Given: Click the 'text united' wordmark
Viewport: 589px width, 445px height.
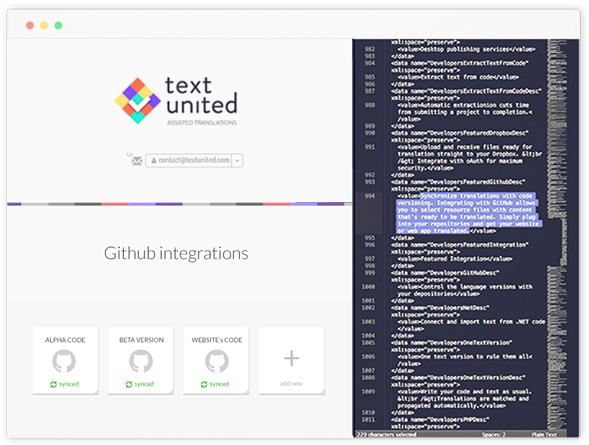Looking at the screenshot, I should (201, 95).
